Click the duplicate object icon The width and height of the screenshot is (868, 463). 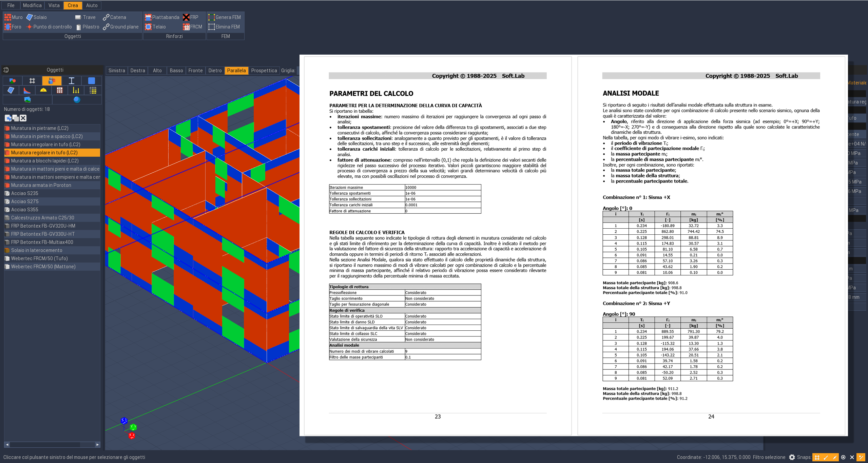pos(16,118)
